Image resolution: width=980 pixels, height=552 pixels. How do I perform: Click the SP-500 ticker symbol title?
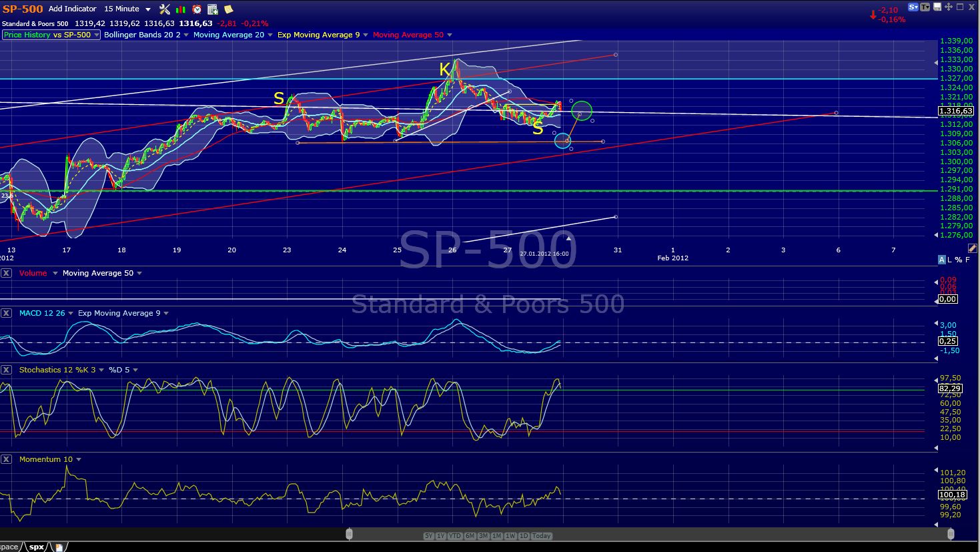[23, 9]
